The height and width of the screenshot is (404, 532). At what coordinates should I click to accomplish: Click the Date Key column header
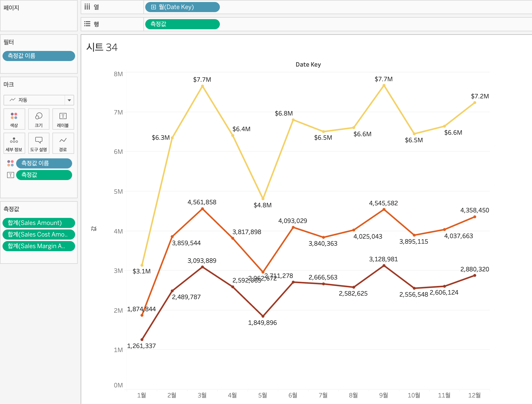tap(308, 65)
